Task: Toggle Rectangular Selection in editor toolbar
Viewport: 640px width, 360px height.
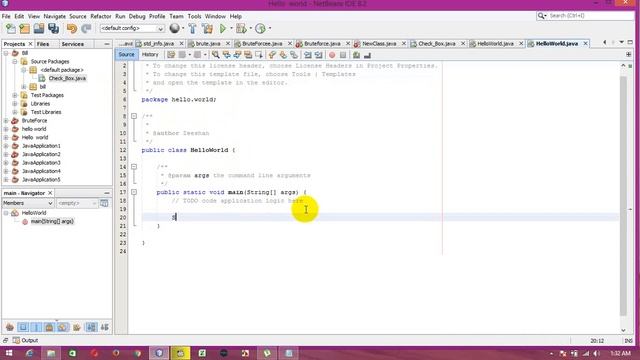Action: pos(259,55)
